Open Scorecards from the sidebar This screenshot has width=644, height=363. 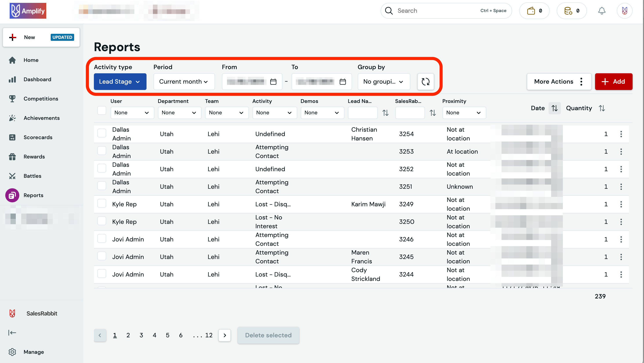click(38, 137)
